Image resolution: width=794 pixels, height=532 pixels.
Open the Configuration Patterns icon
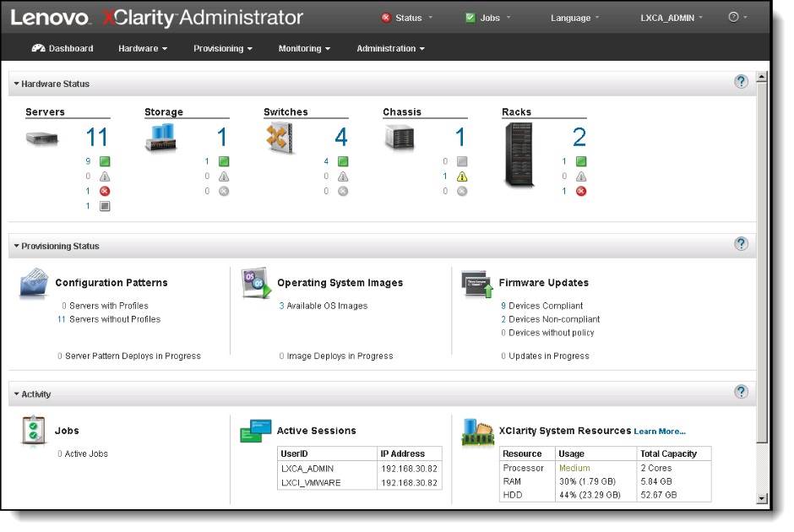point(35,284)
